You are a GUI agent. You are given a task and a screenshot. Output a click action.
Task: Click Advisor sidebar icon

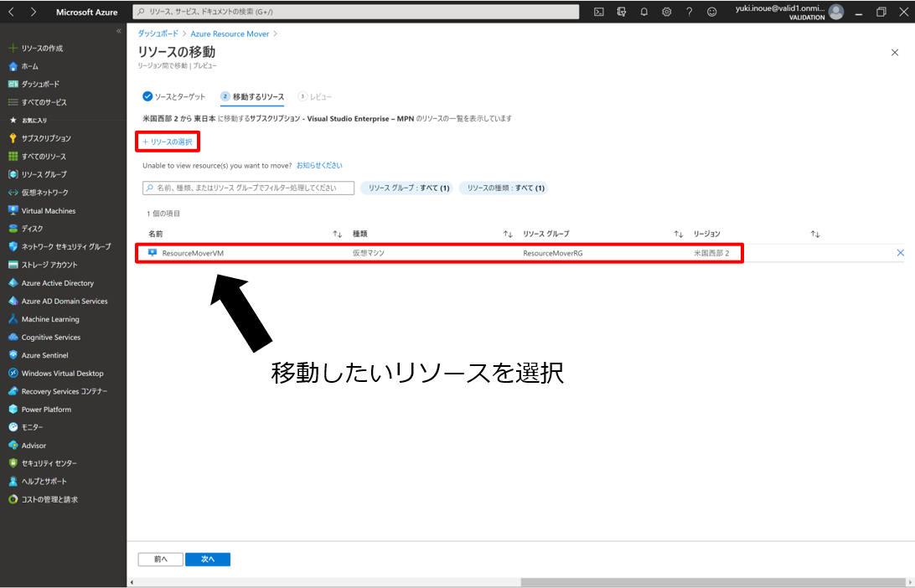(x=13, y=446)
